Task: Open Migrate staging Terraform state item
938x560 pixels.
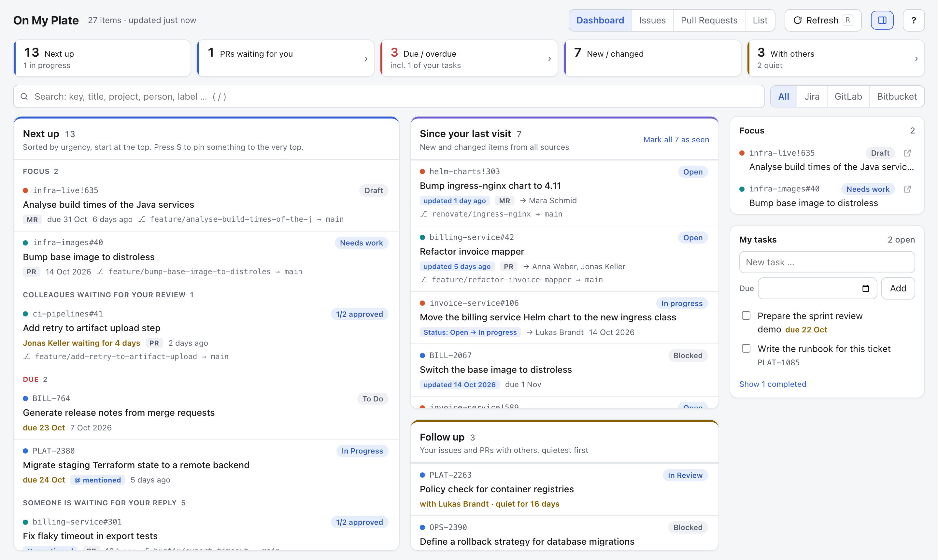Action: pyautogui.click(x=136, y=465)
